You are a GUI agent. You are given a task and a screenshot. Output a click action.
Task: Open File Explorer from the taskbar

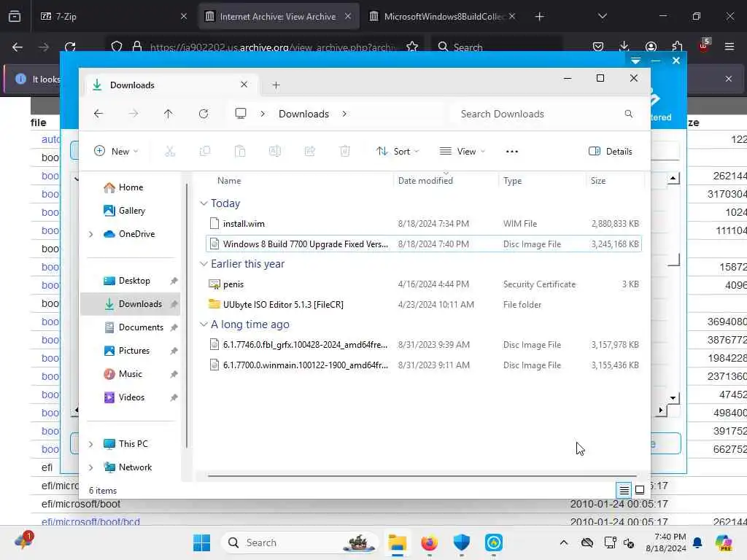click(x=397, y=542)
